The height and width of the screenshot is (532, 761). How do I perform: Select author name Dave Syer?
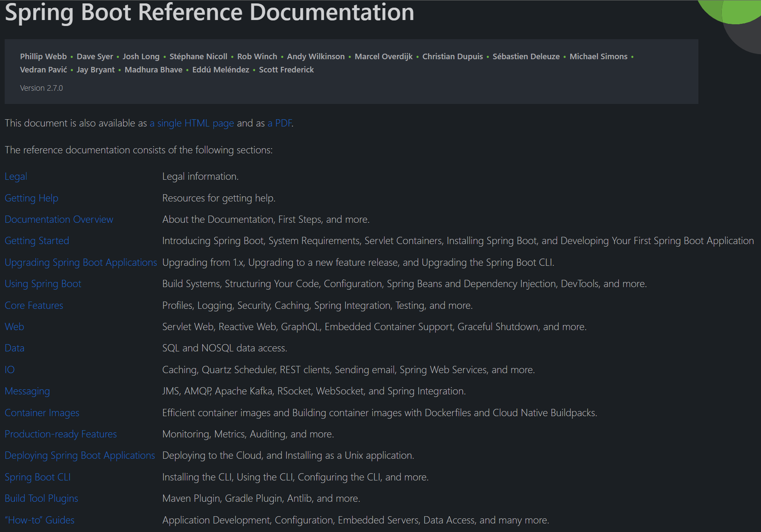[x=95, y=57]
